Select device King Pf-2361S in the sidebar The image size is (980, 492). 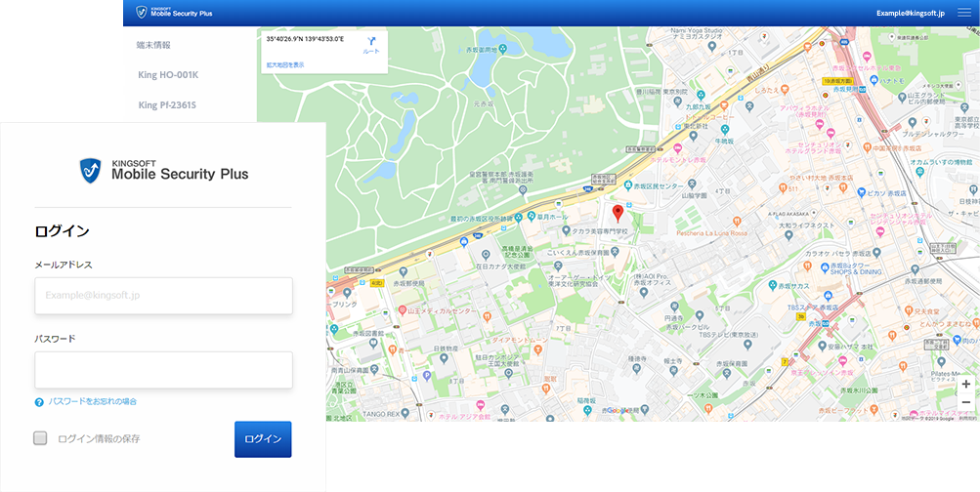(x=167, y=104)
